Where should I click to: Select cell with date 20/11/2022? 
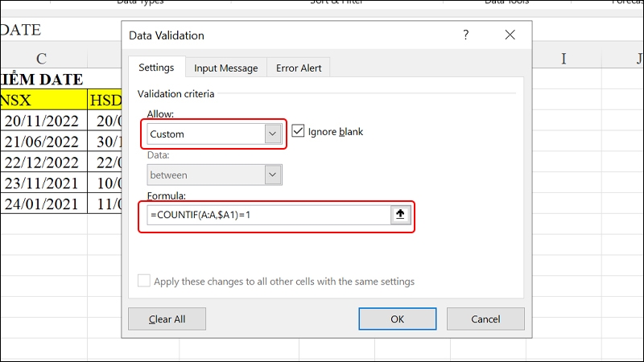tap(43, 121)
